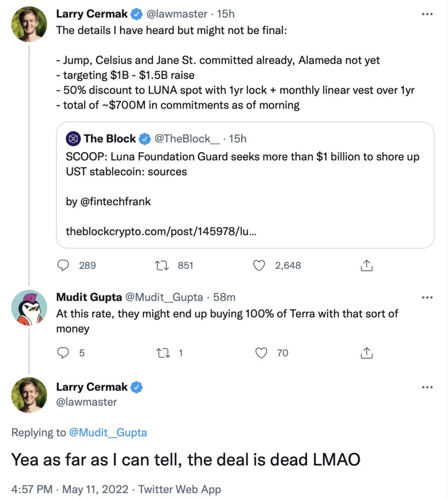Image resolution: width=448 pixels, height=498 pixels.
Task: Open the theblockcrypto.com article link
Action: coord(161,231)
